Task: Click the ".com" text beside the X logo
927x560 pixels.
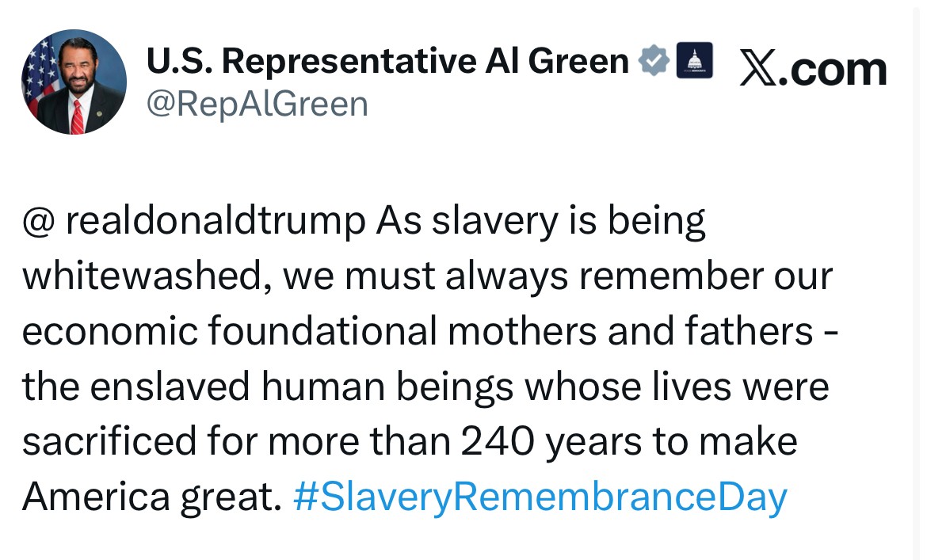Action: [x=834, y=68]
